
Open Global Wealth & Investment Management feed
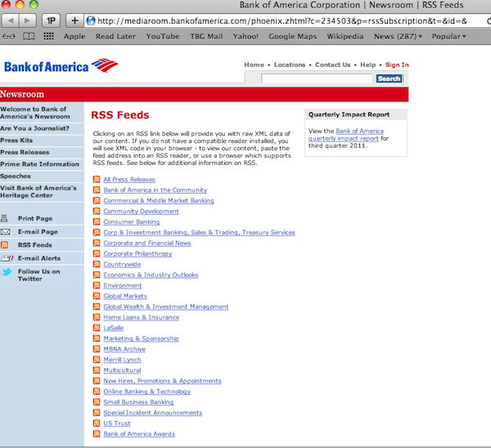pos(166,307)
